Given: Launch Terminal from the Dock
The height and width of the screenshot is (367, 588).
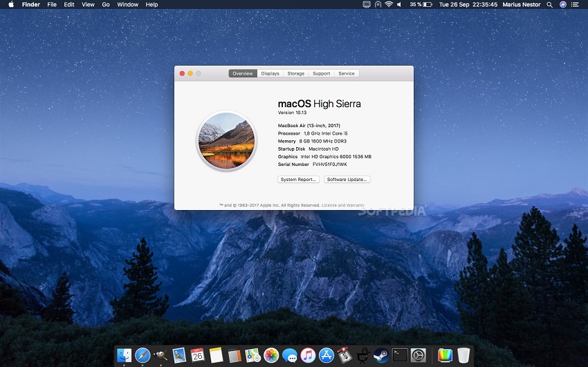Looking at the screenshot, I should [x=400, y=355].
